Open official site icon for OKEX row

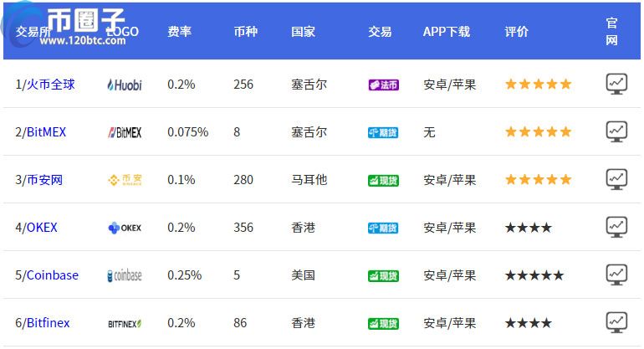click(x=616, y=227)
